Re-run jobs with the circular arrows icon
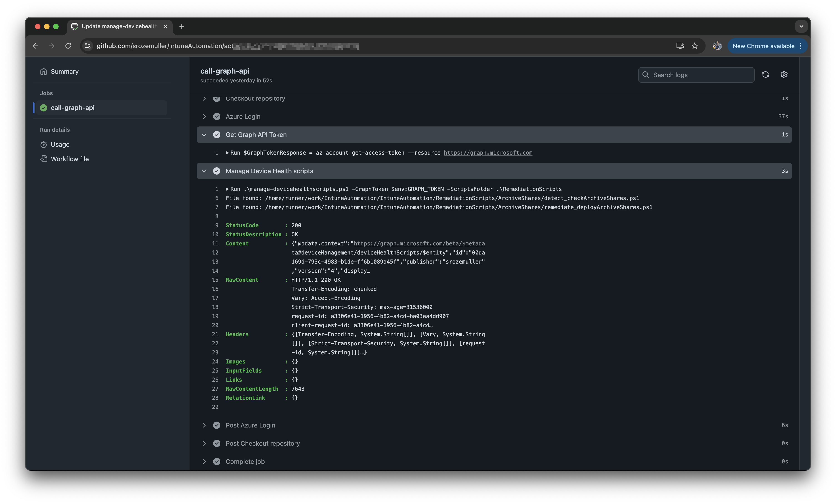The height and width of the screenshot is (504, 836). (x=765, y=74)
